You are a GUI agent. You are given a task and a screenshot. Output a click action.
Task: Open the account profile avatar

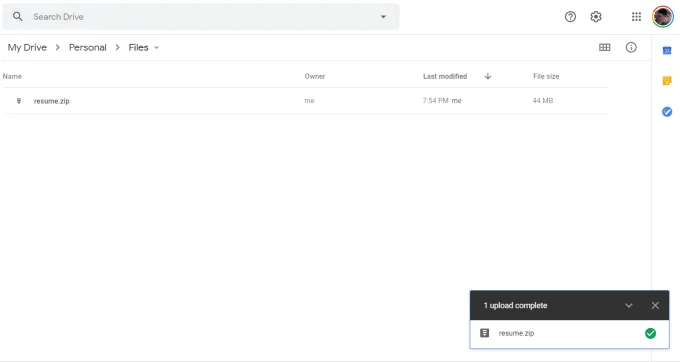(663, 16)
